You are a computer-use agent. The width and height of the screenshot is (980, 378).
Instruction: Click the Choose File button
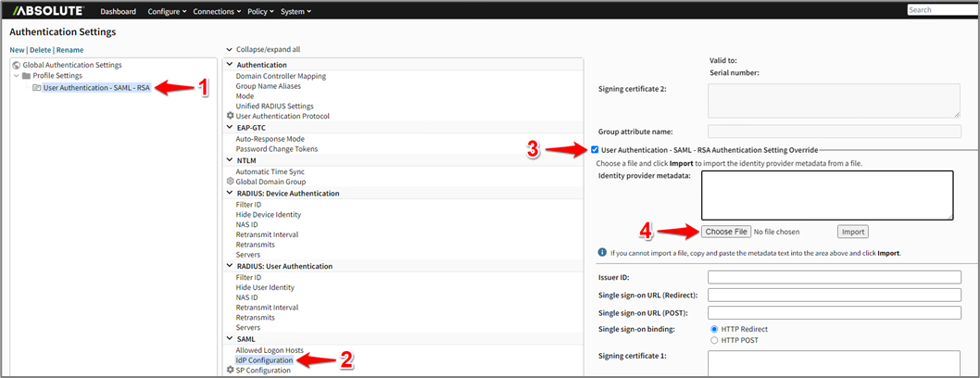click(x=724, y=232)
